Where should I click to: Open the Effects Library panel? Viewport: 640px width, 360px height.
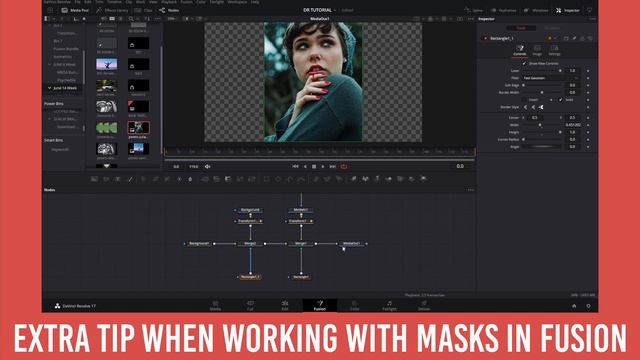pyautogui.click(x=112, y=10)
